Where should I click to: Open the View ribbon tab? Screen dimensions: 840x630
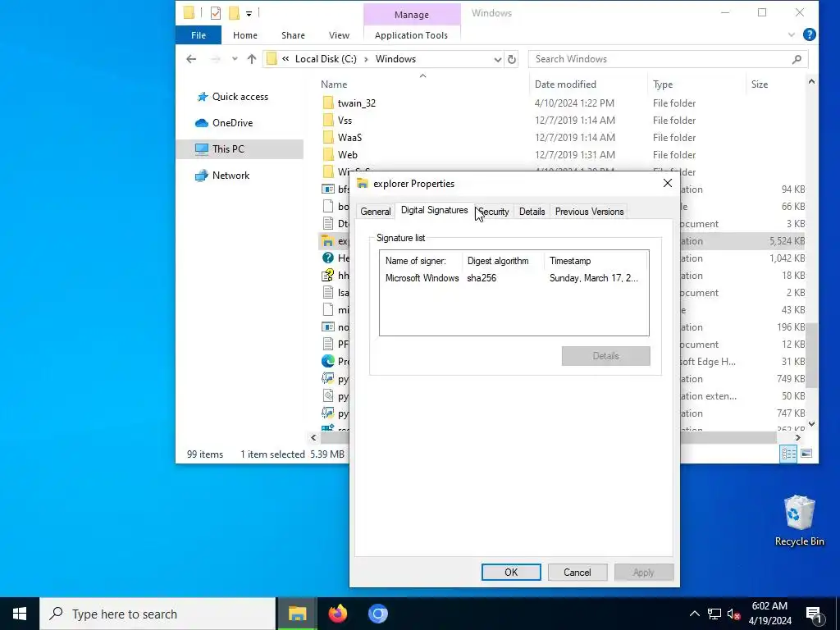click(x=339, y=35)
